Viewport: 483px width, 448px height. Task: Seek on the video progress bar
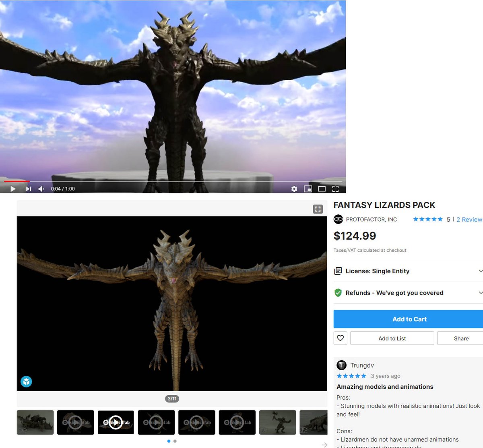tap(173, 182)
